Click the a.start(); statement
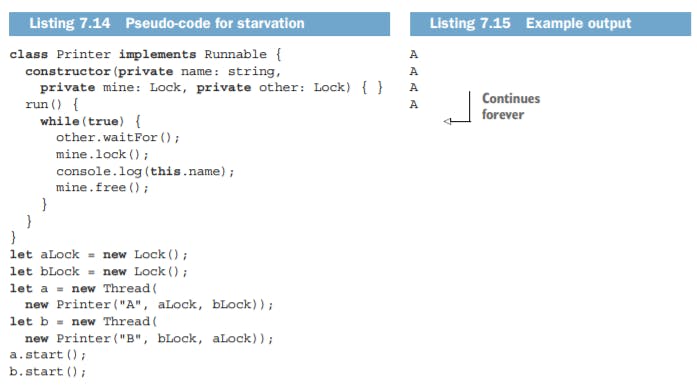697x387 pixels. point(48,355)
